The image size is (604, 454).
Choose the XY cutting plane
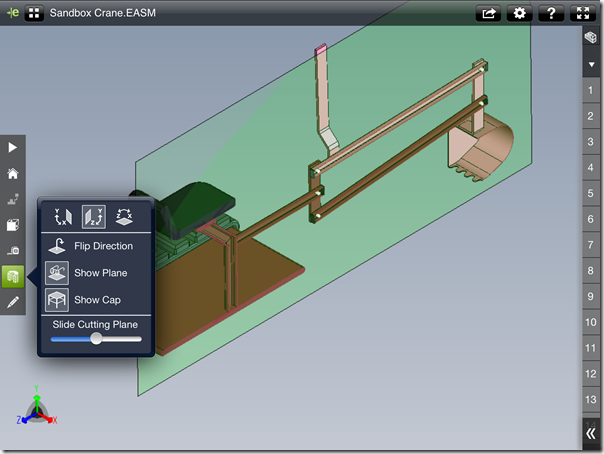(63, 217)
